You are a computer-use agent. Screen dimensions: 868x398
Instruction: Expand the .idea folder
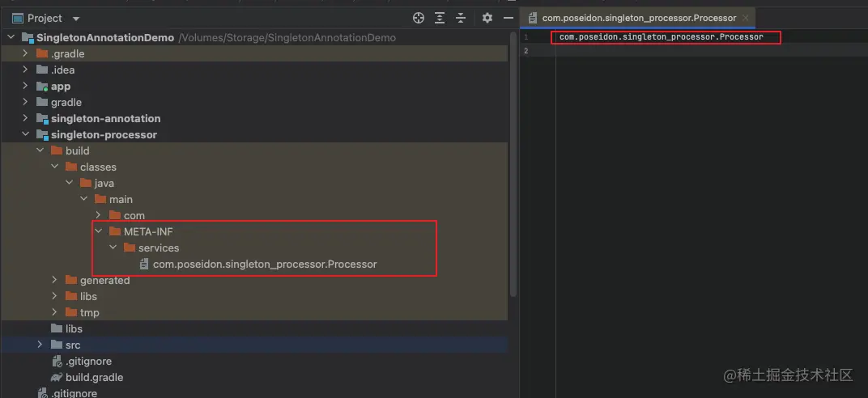[x=25, y=70]
